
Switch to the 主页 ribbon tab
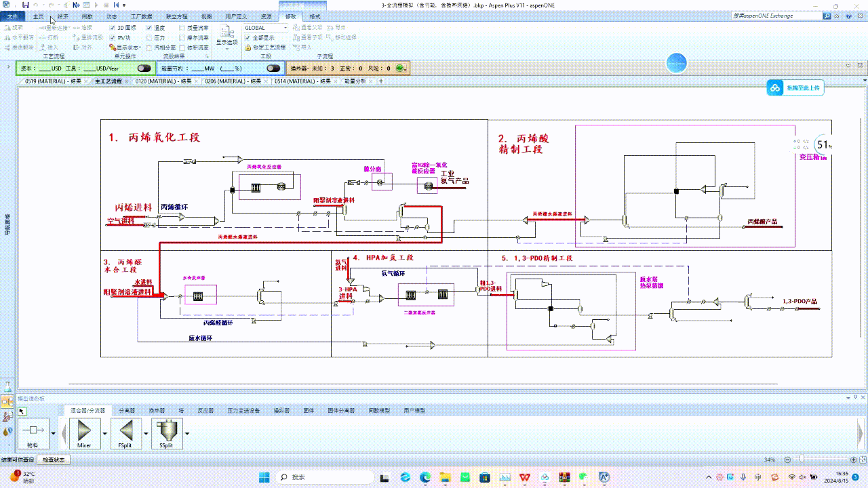click(39, 16)
